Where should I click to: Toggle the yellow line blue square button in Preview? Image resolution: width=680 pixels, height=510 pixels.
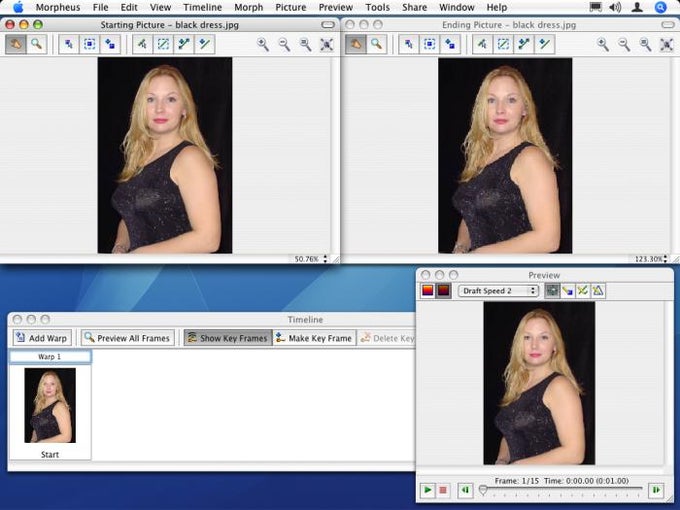coord(567,291)
